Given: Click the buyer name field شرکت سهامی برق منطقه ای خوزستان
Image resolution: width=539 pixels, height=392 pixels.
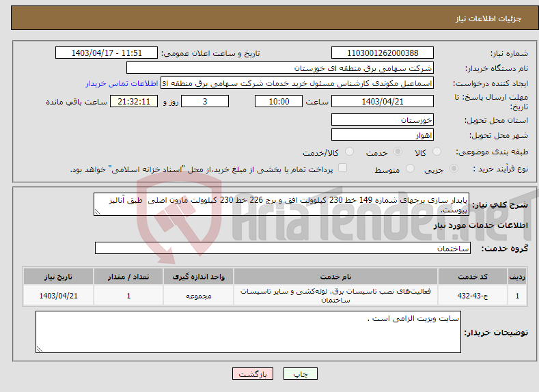Looking at the screenshot, I should [x=280, y=68].
